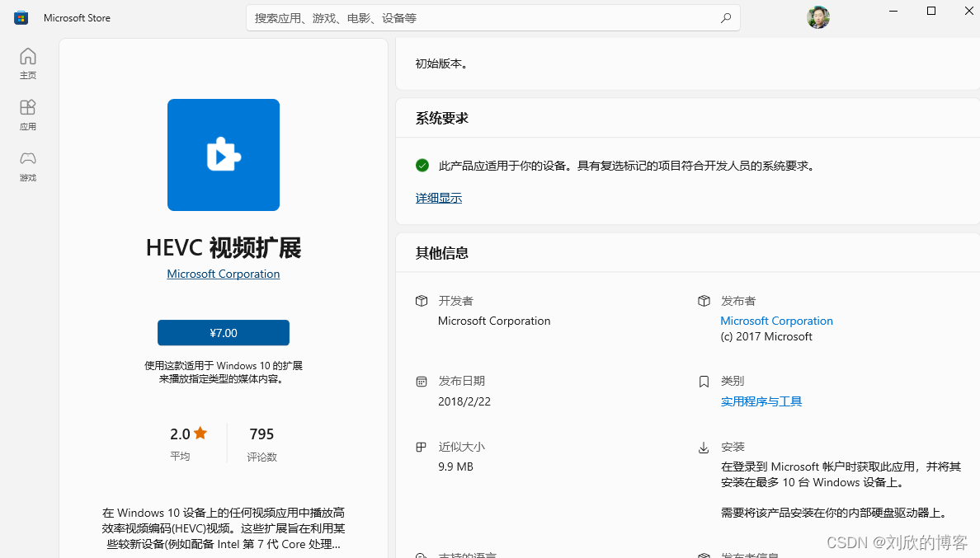The image size is (980, 558).
Task: Click the green checkmark for system requirements
Action: 422,165
